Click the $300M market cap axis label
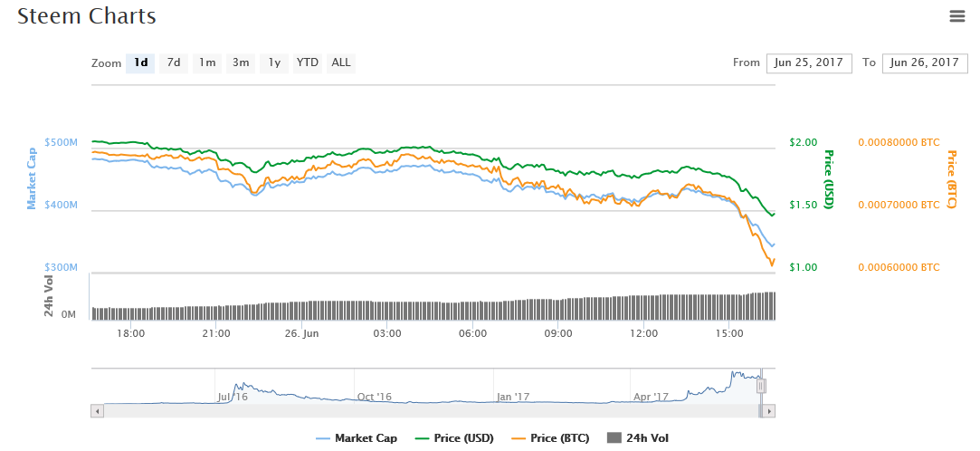Screen dimensions: 980x451 (x=62, y=268)
